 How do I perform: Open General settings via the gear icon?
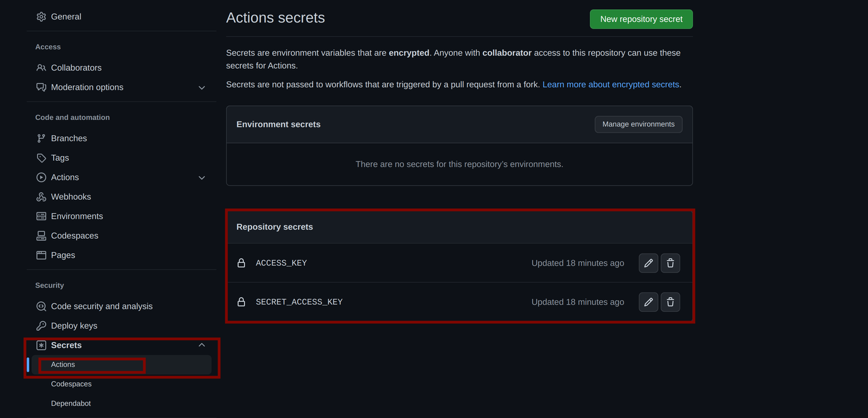(x=41, y=16)
